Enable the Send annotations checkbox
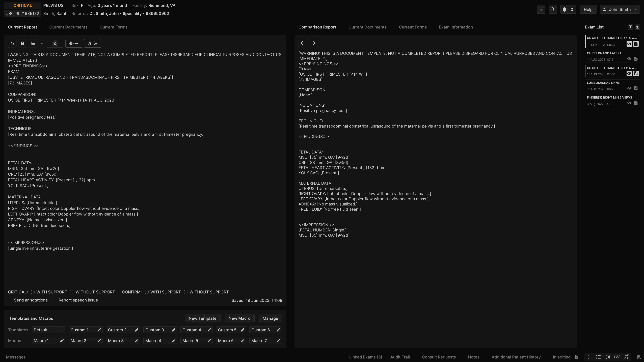 click(x=10, y=300)
